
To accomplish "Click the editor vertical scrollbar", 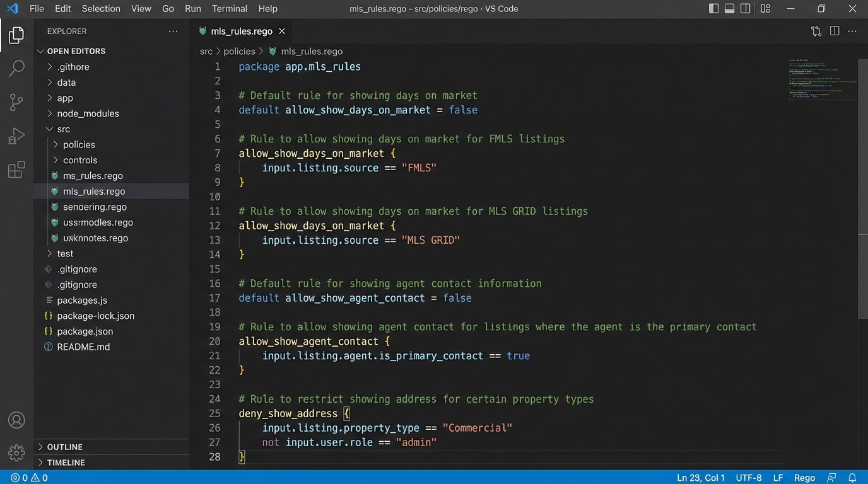I will pyautogui.click(x=863, y=189).
